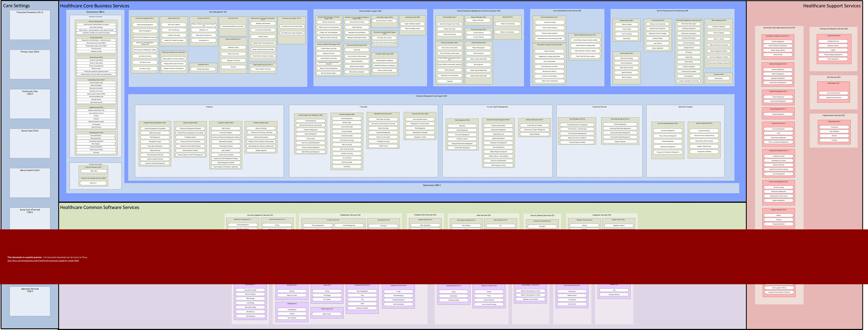
Task: Click 'Site Services SS4' title
Action: pyautogui.click(x=833, y=77)
